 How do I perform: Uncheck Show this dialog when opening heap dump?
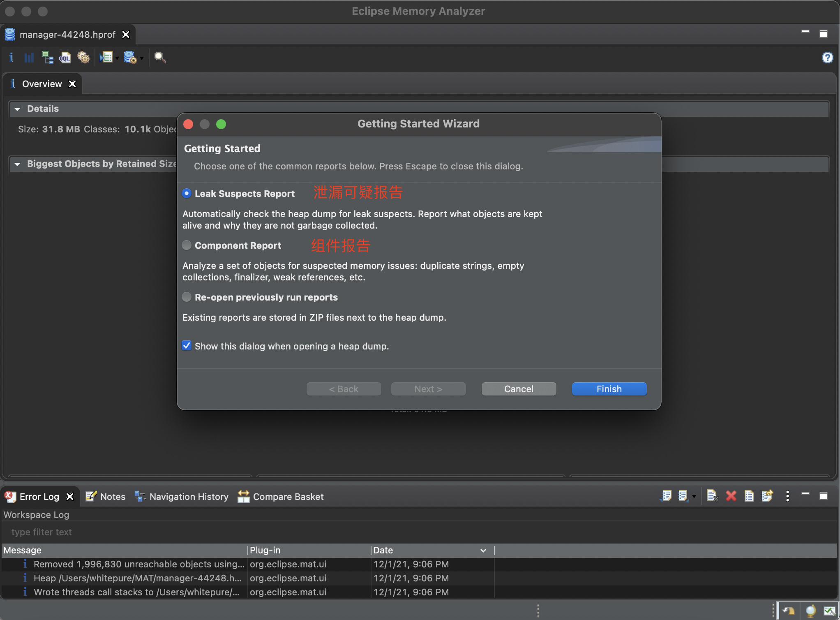pos(187,346)
